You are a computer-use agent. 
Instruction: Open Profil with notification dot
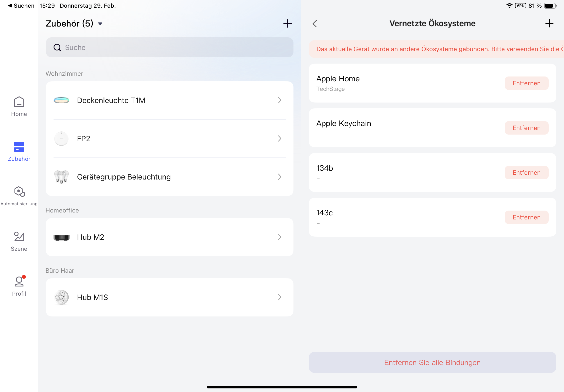(x=19, y=286)
